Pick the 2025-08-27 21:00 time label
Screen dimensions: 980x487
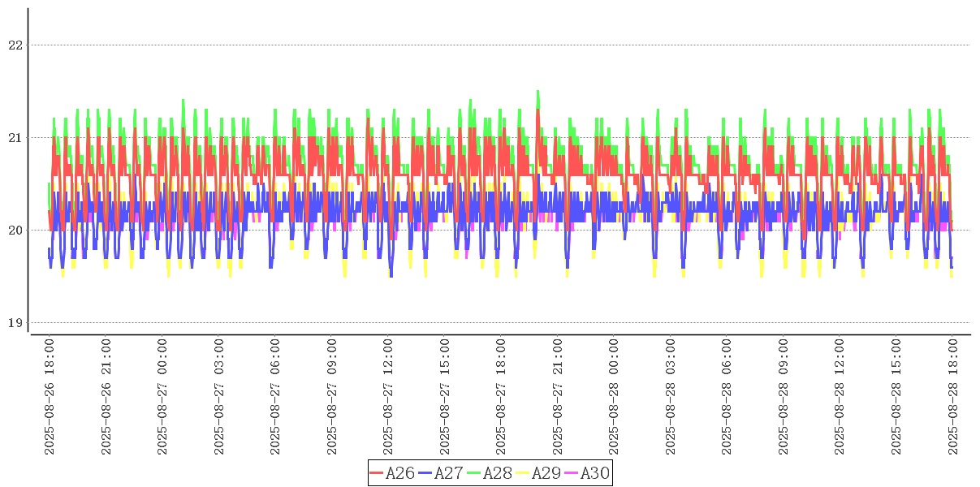pyautogui.click(x=558, y=397)
